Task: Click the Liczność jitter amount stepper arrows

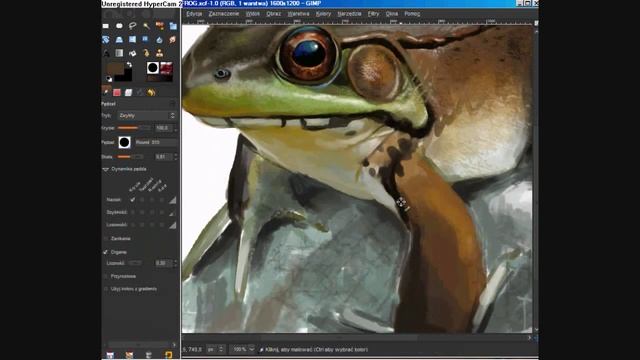Action: [176, 263]
